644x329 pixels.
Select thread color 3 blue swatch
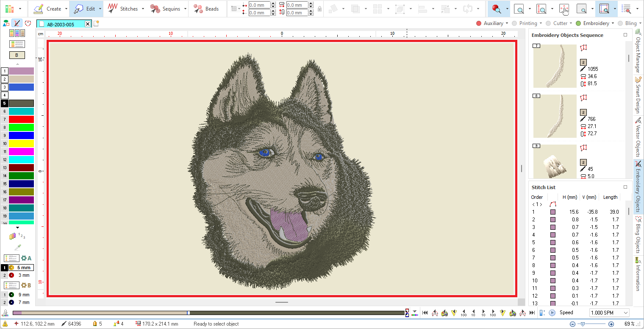tap(21, 87)
